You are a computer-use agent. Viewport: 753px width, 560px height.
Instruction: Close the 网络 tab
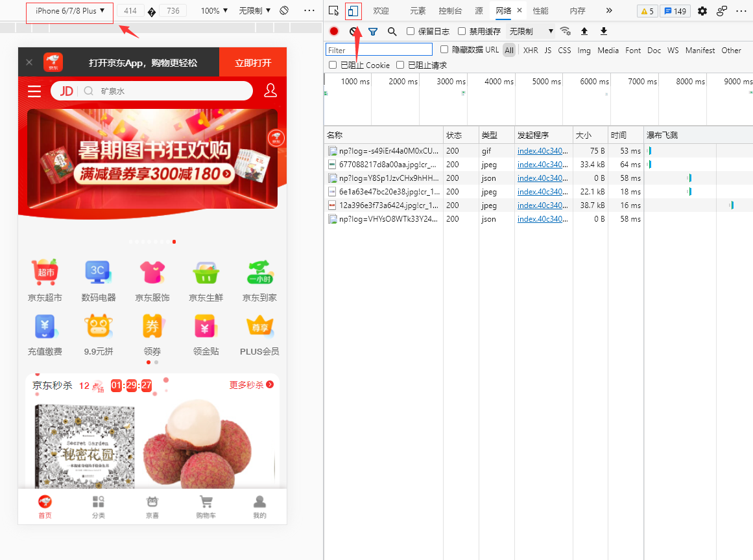[x=519, y=10]
